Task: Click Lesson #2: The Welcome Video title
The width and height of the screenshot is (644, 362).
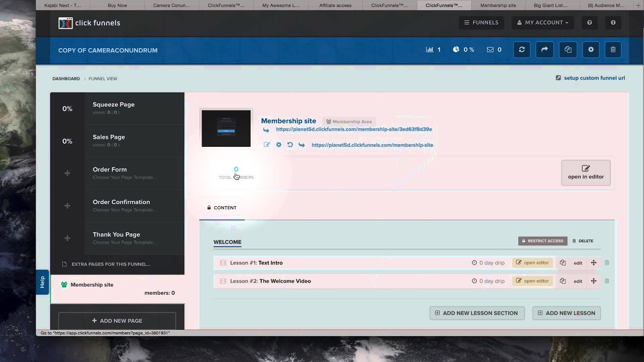Action: [270, 281]
